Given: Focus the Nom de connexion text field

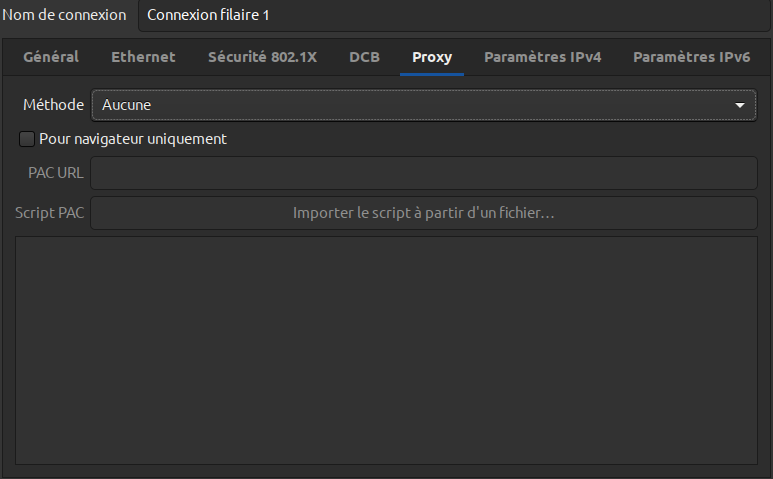Looking at the screenshot, I should [x=455, y=15].
